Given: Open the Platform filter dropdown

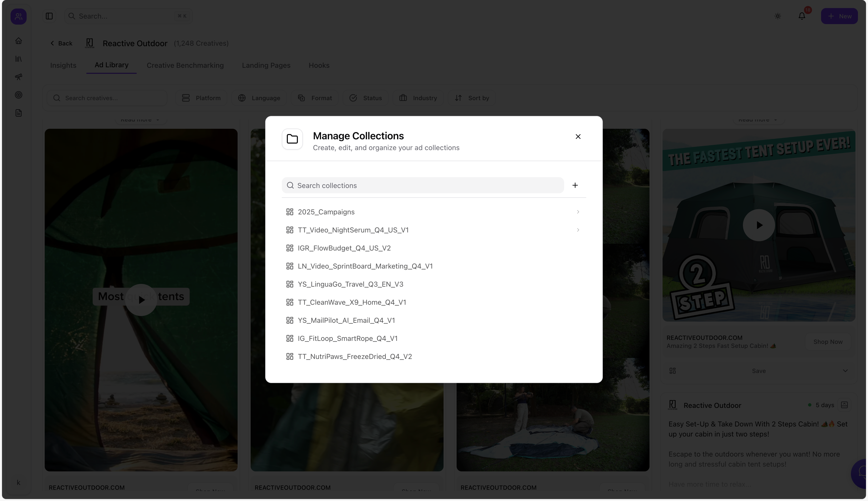Looking at the screenshot, I should pyautogui.click(x=201, y=98).
